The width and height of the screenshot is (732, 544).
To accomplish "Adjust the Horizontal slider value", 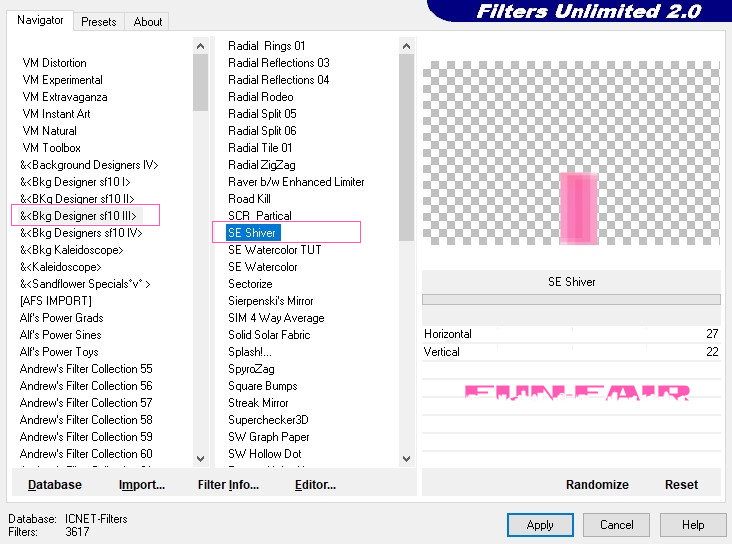I will click(x=571, y=334).
